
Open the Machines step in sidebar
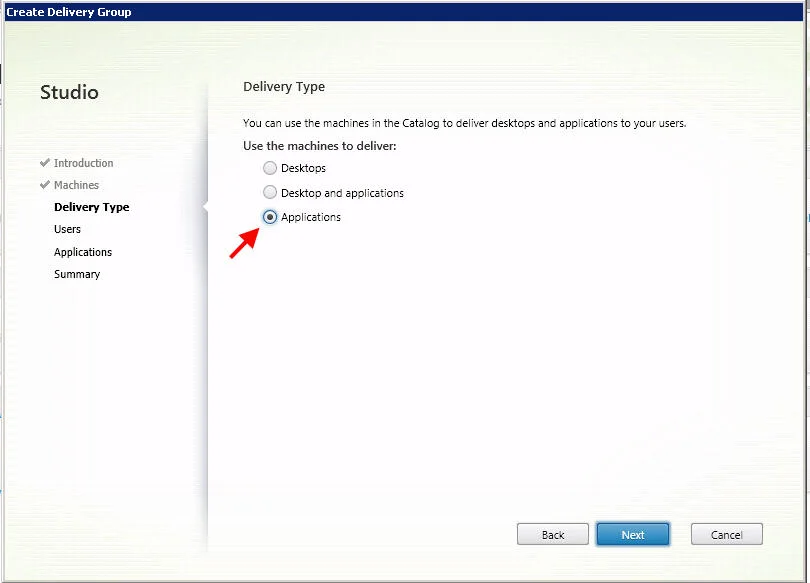(x=76, y=185)
